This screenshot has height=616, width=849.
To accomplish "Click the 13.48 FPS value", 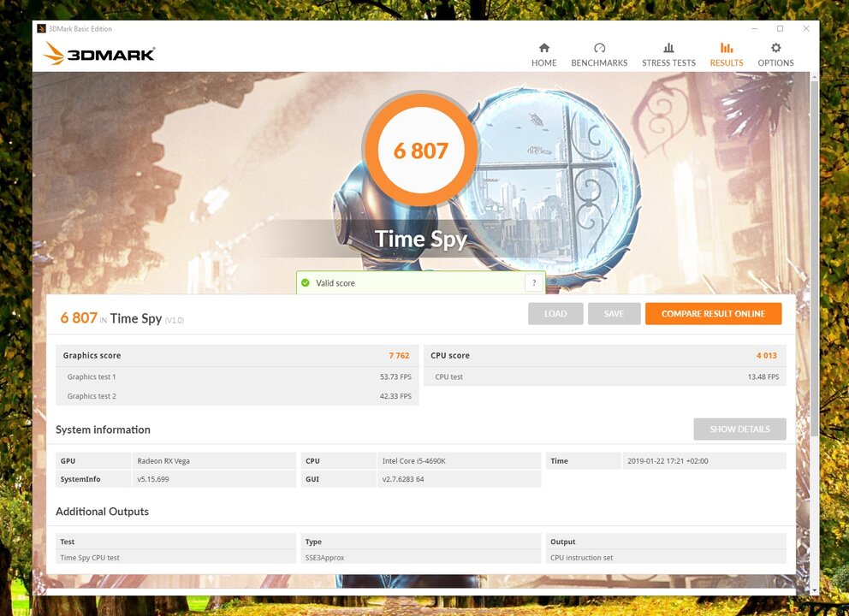I will (763, 376).
